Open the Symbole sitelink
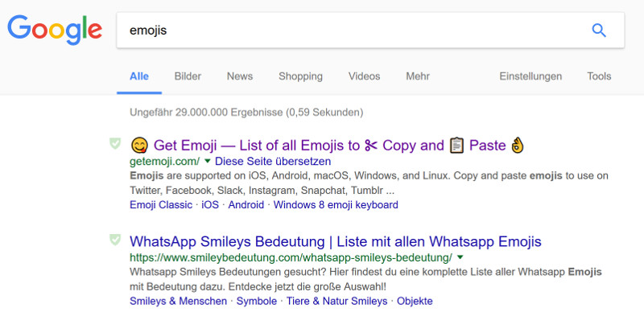This screenshot has height=333, width=644. 257,301
